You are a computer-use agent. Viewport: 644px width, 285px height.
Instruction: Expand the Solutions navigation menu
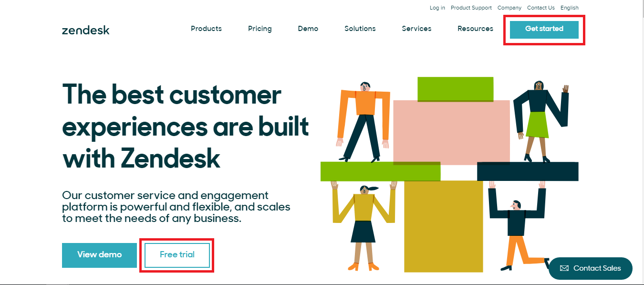pos(360,29)
